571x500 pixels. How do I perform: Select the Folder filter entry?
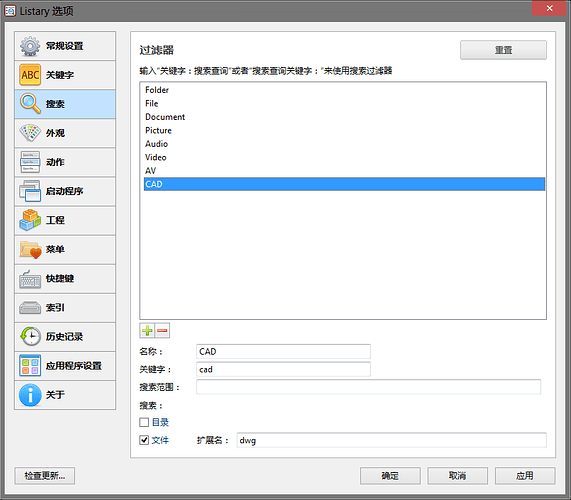[x=344, y=90]
